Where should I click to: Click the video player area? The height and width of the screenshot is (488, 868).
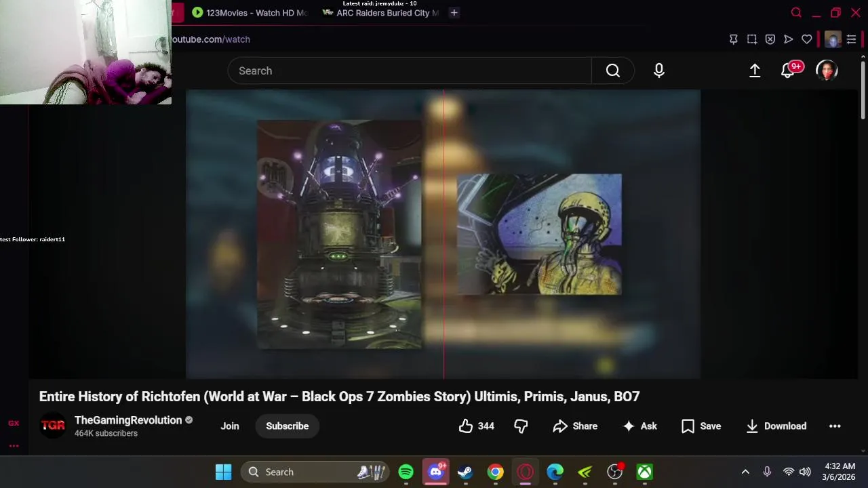tap(443, 234)
